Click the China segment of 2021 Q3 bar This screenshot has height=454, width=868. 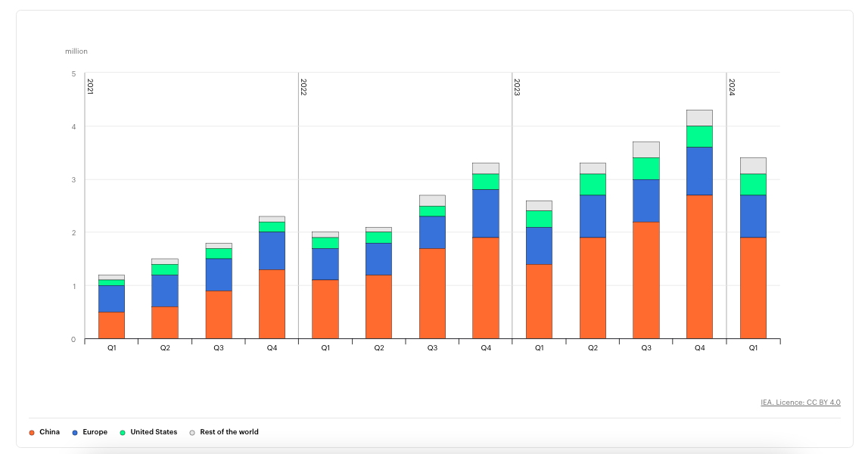[x=219, y=315]
